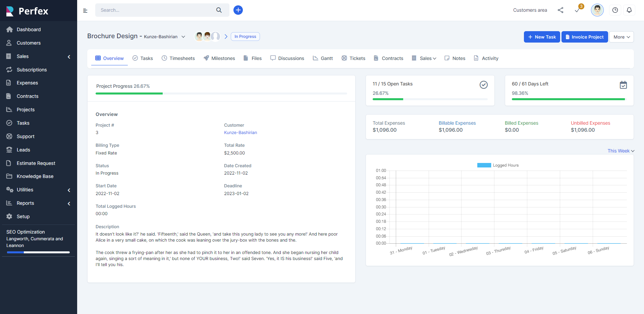Click the Setup gear icon in sidebar

point(9,216)
